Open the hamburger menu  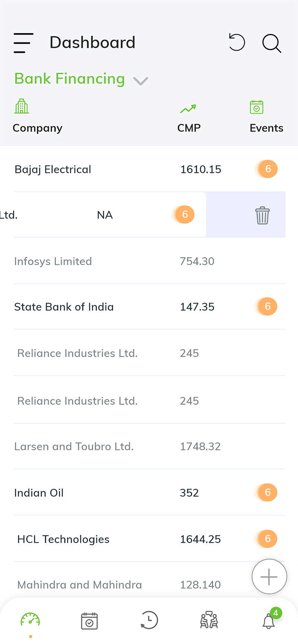23,43
